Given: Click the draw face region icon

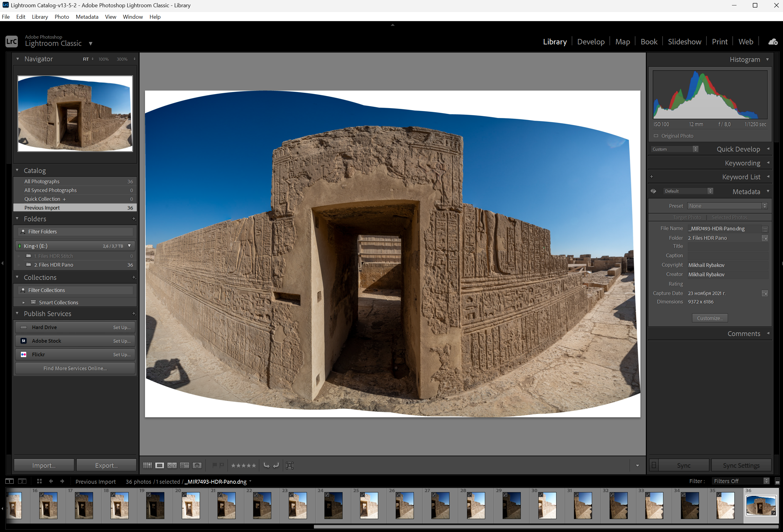Looking at the screenshot, I should pyautogui.click(x=289, y=465).
